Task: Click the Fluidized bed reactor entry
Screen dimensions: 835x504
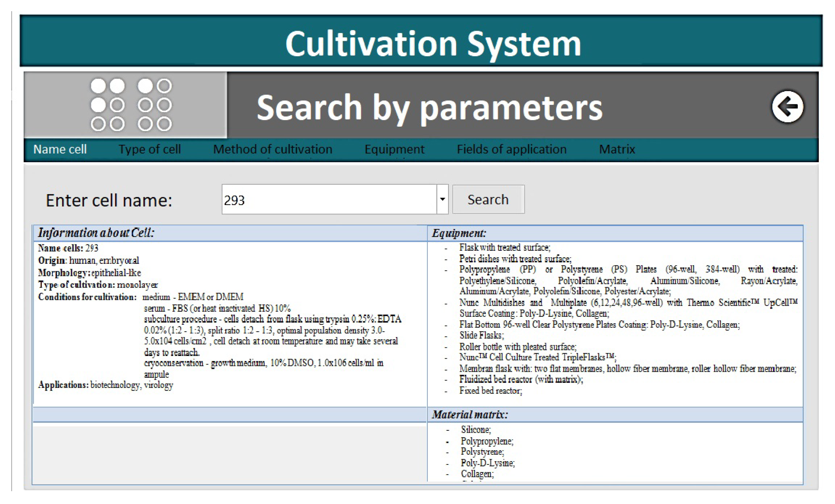Action: pyautogui.click(x=520, y=379)
